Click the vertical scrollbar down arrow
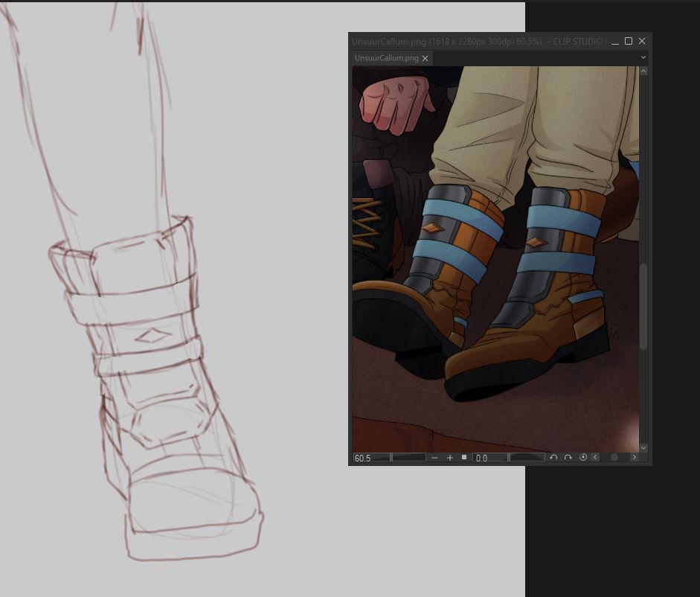This screenshot has height=597, width=700. coord(643,448)
